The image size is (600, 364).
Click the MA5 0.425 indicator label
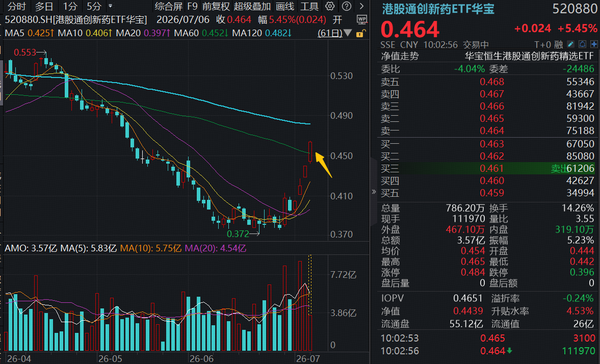(29, 33)
